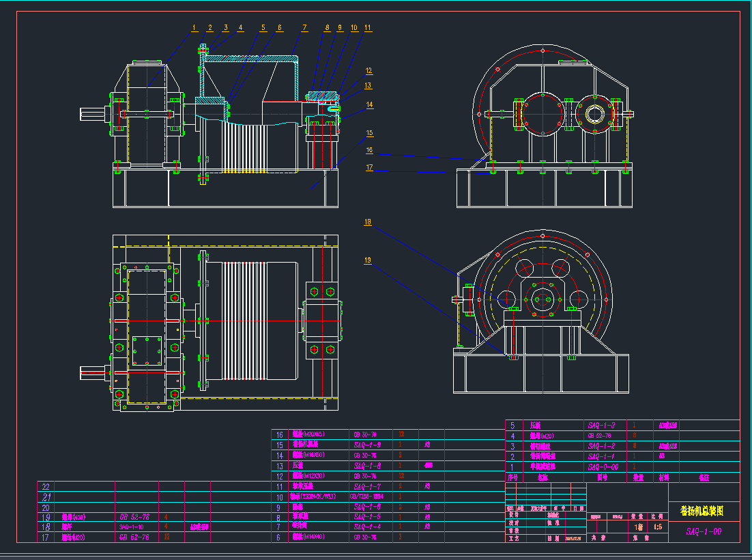The height and width of the screenshot is (560, 752).
Task: Click the callout label 15
Action: pyautogui.click(x=369, y=133)
